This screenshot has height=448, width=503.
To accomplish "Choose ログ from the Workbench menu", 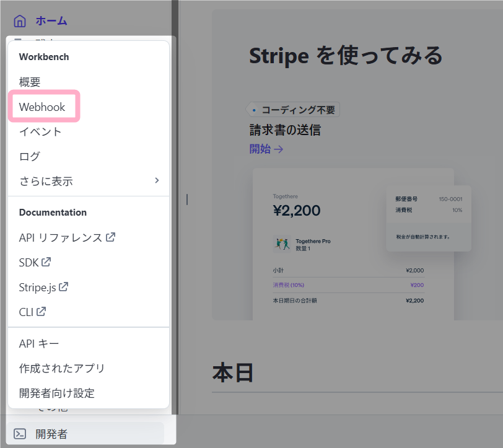I will point(30,156).
